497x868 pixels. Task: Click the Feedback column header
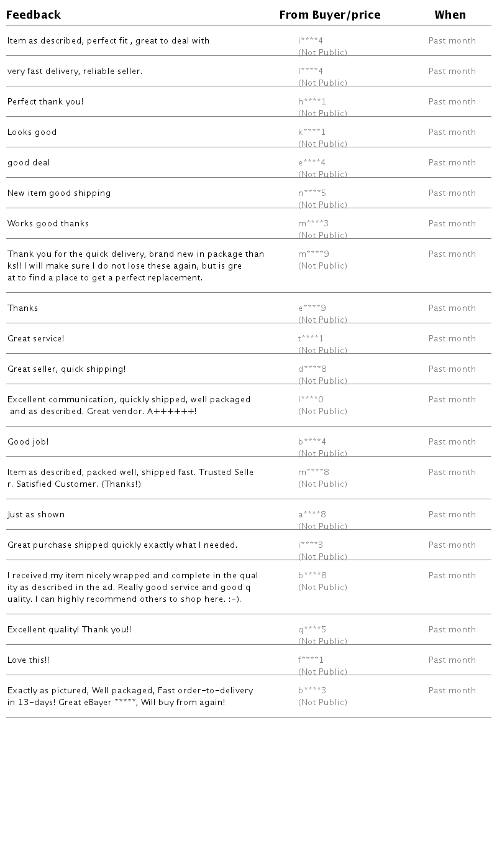click(34, 15)
